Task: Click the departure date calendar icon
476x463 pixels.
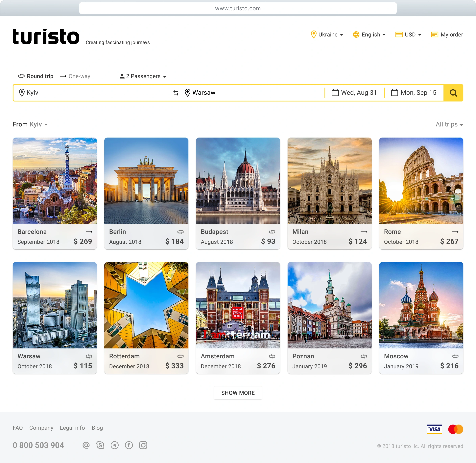Action: (335, 93)
